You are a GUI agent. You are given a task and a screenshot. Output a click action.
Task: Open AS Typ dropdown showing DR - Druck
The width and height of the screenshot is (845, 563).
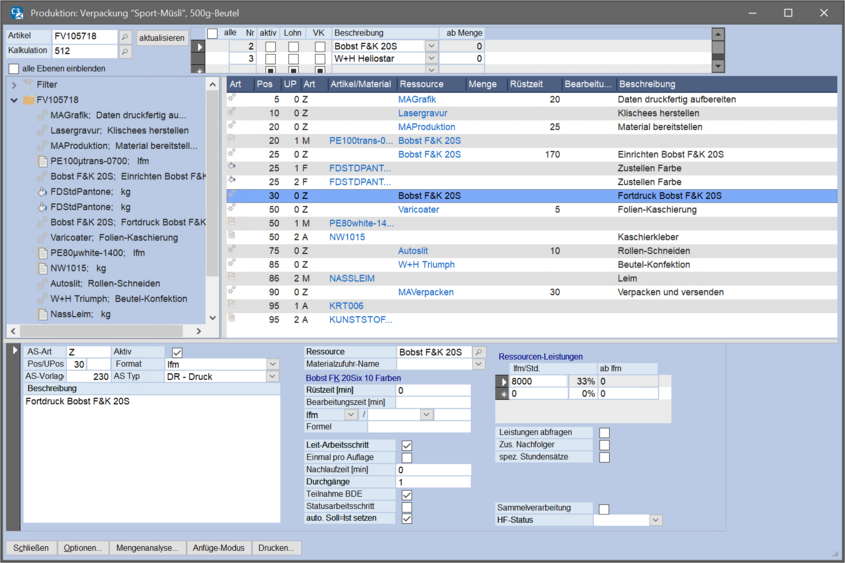coord(273,377)
